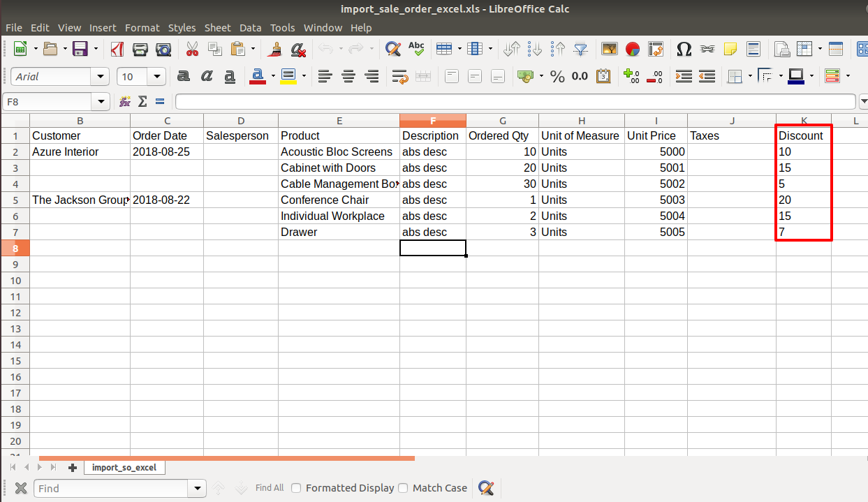
Task: Select column E header
Action: 339,121
